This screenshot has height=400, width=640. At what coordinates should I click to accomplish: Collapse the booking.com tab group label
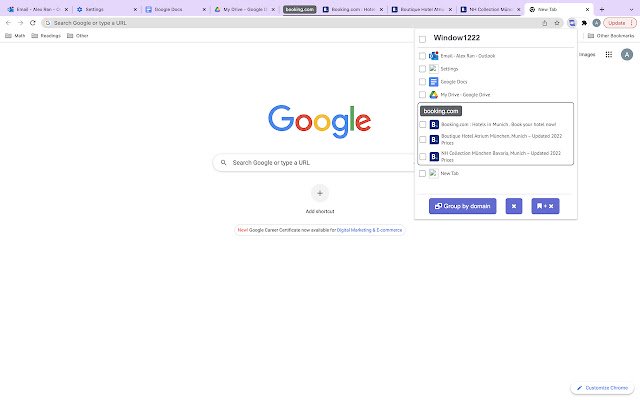[x=300, y=9]
